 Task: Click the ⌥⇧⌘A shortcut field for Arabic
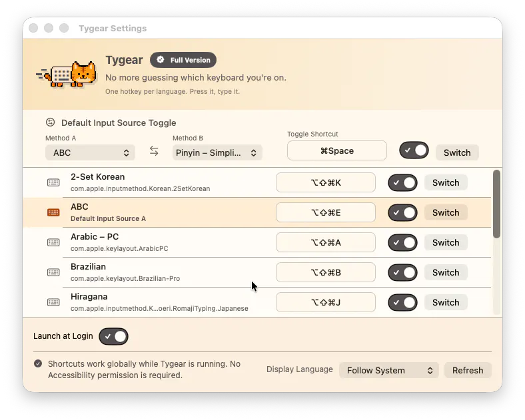click(325, 242)
